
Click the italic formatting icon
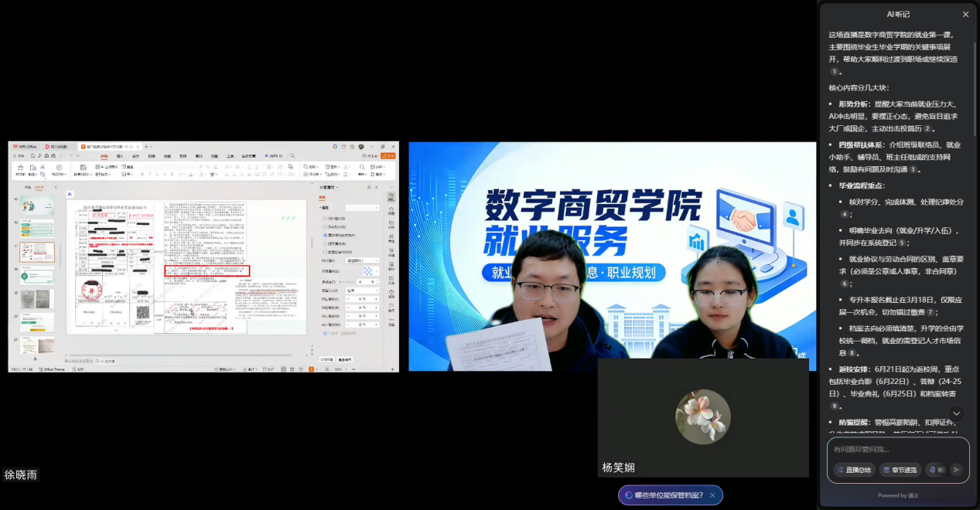pos(150,174)
